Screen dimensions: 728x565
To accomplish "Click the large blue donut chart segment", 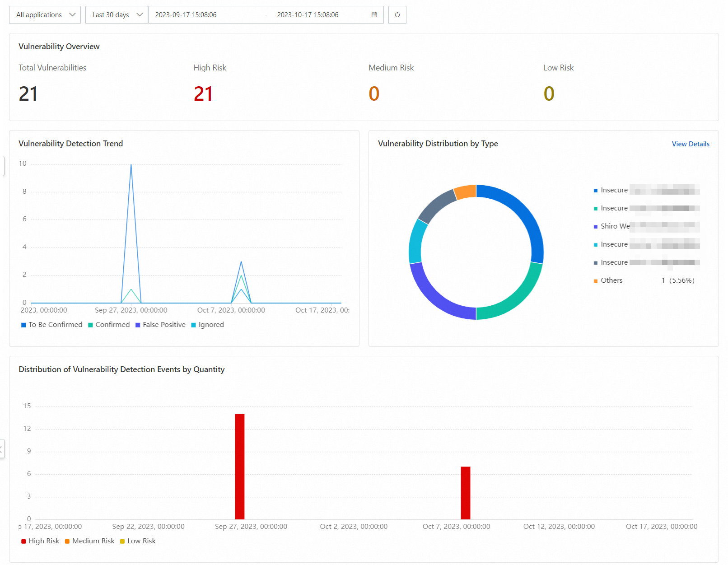I will click(x=524, y=212).
